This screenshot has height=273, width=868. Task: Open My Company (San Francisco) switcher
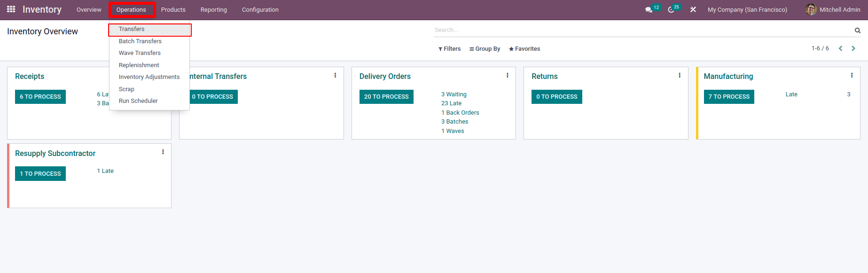747,9
